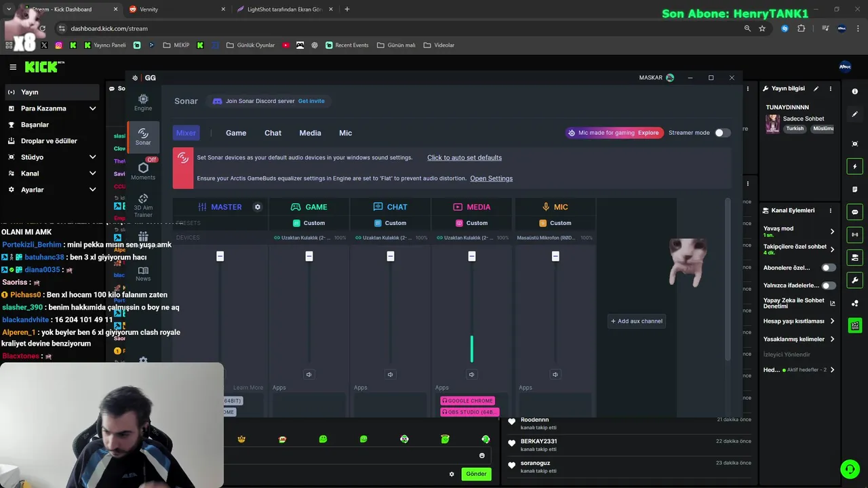Toggle Yalnızca ifadelerle switch
This screenshot has height=488, width=868.
point(829,285)
